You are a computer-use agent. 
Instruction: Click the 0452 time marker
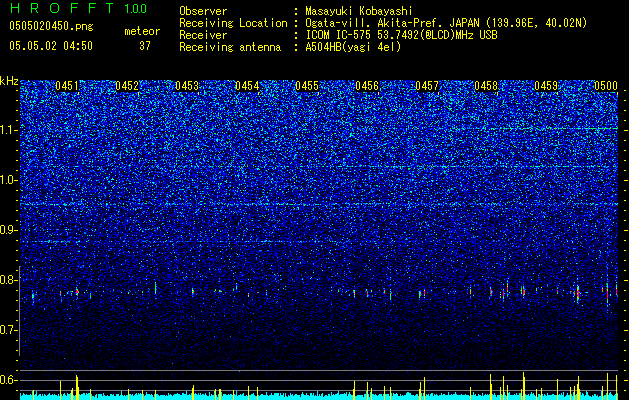point(127,86)
